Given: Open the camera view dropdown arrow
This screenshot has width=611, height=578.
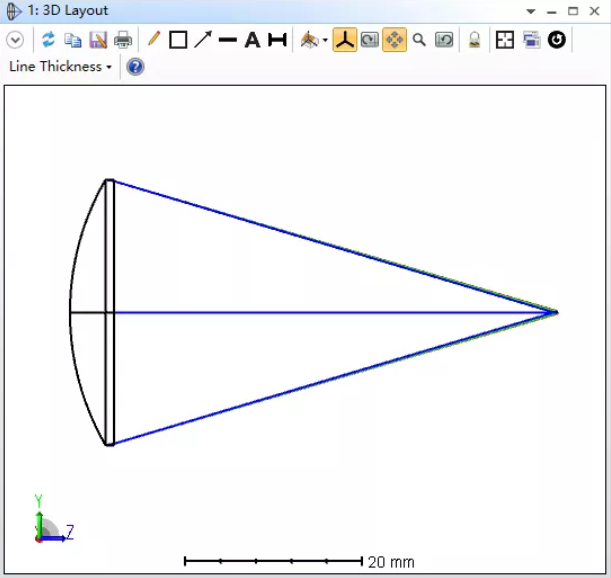Looking at the screenshot, I should coord(325,41).
